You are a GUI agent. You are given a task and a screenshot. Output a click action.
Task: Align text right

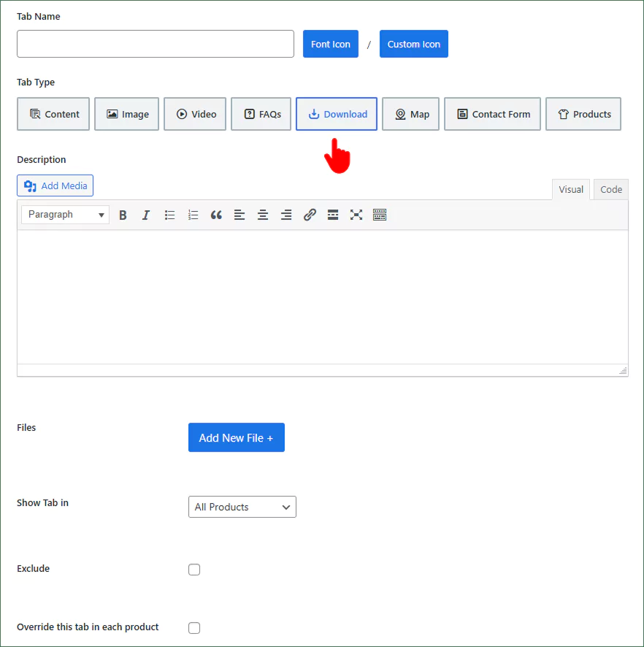coord(286,215)
